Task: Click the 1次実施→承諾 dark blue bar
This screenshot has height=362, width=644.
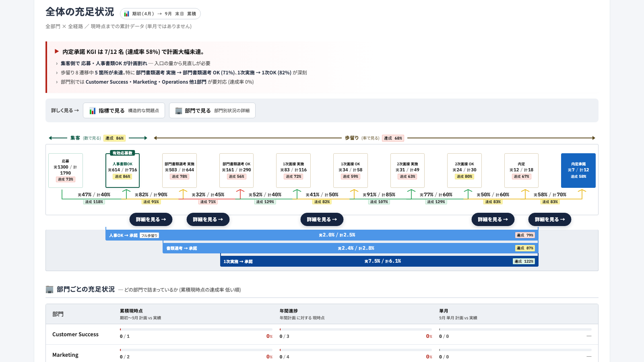Action: [379, 261]
